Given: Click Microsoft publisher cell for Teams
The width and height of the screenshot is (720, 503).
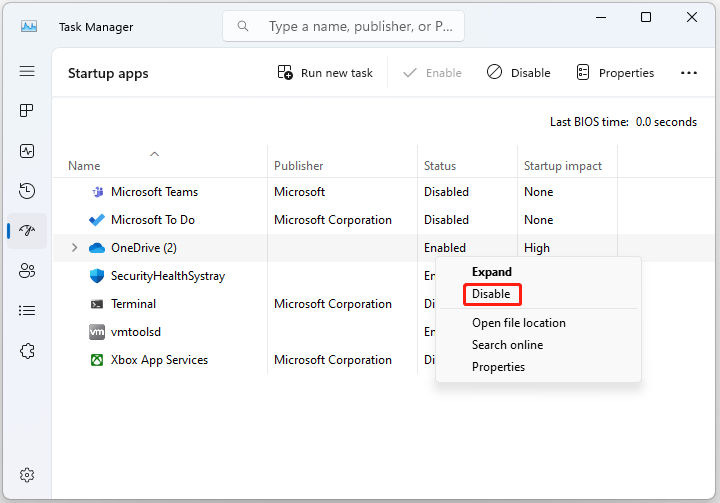Looking at the screenshot, I should 299,192.
